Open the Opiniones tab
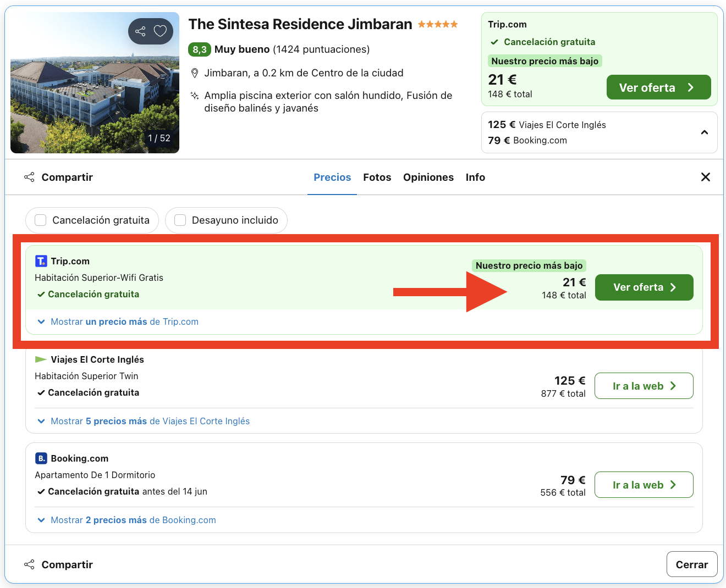 [x=428, y=177]
